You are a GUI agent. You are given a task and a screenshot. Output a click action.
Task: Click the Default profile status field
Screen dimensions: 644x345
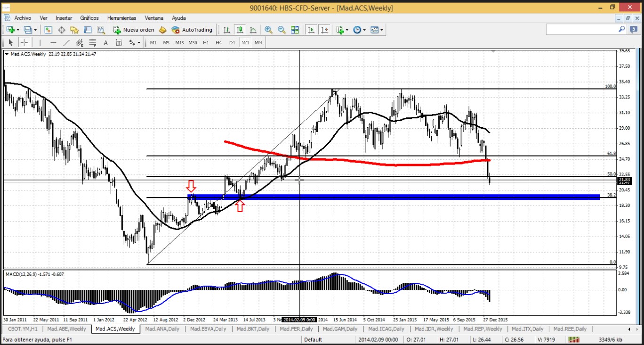313,340
